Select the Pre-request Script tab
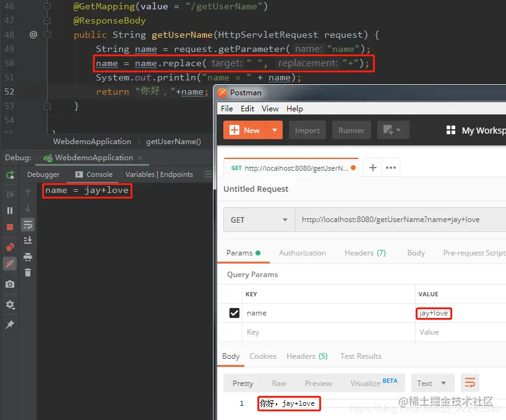This screenshot has height=420, width=506. [474, 253]
